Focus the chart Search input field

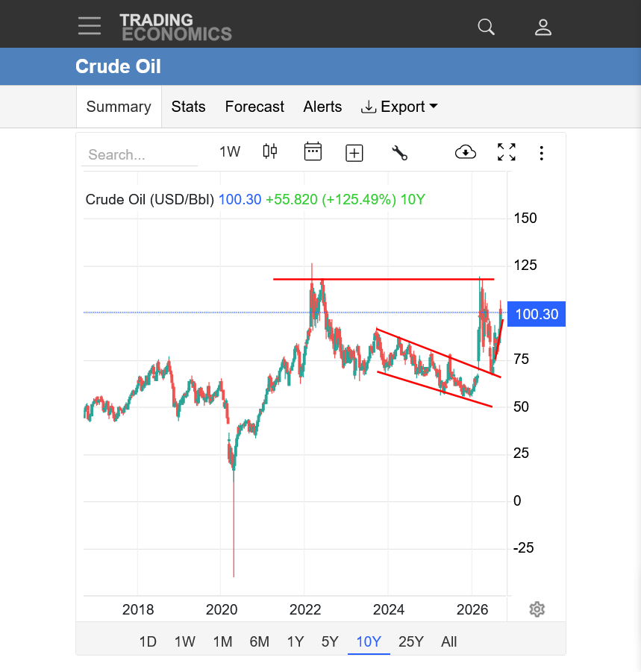point(140,154)
